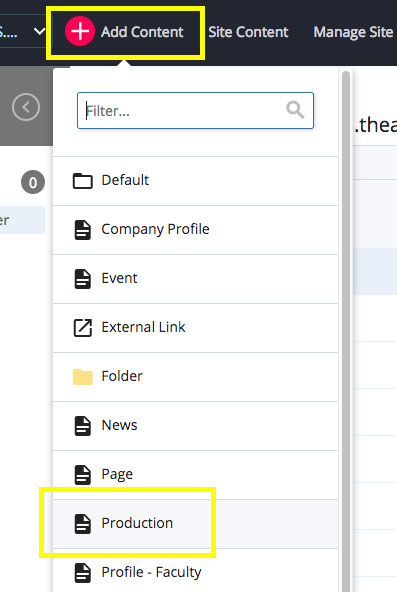Viewport: 397px width, 592px height.
Task: Expand the site selector chevron dropdown
Action: (x=39, y=31)
